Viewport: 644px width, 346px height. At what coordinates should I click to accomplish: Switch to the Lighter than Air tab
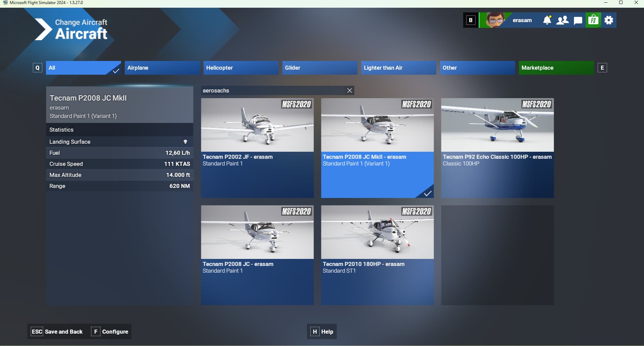click(x=398, y=68)
